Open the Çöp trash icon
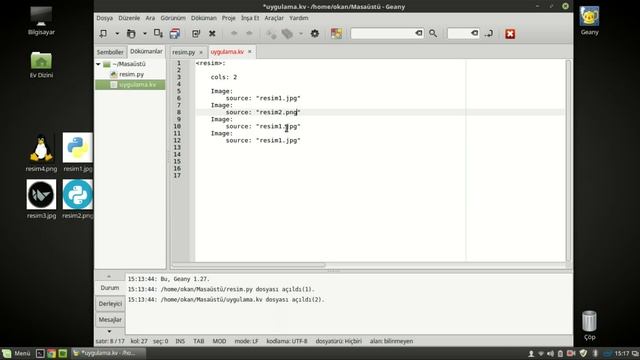640x360 pixels. point(589,325)
